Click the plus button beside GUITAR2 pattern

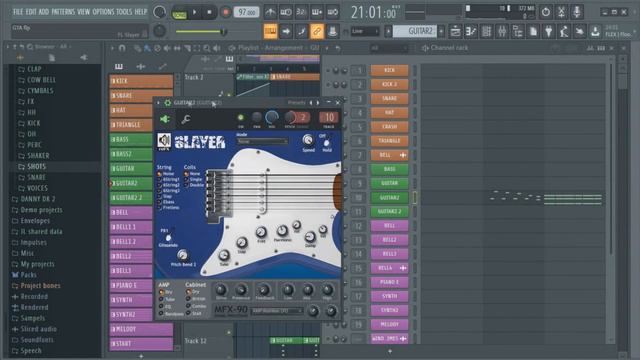[441, 31]
